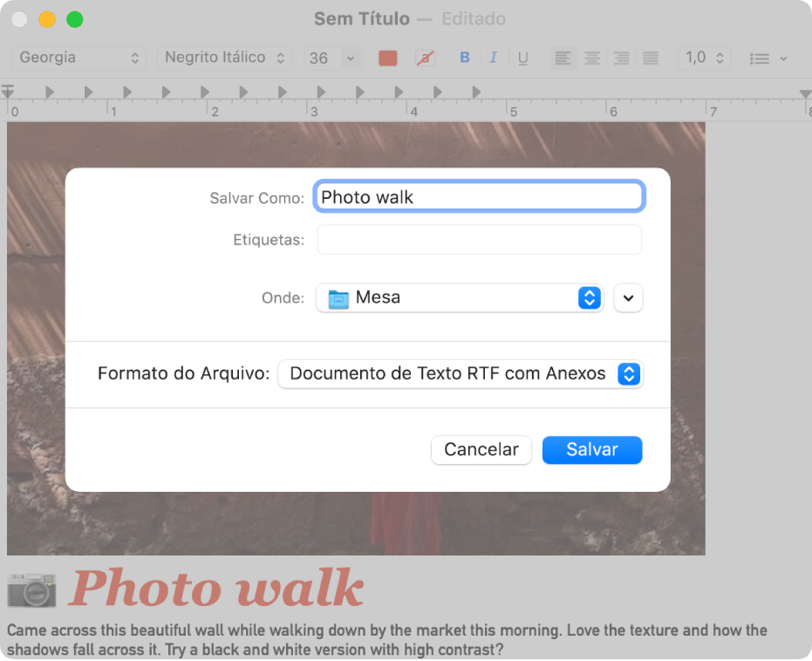This screenshot has width=812, height=661.
Task: Click the green zoom window button
Action: tap(75, 19)
